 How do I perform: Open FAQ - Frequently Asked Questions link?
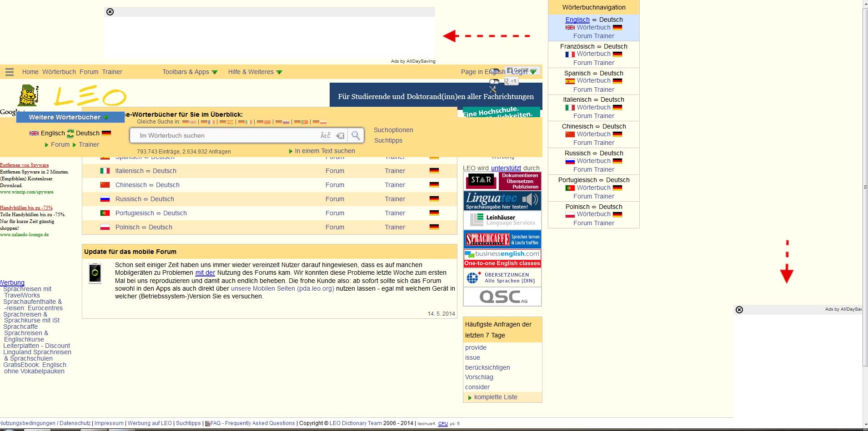(252, 423)
